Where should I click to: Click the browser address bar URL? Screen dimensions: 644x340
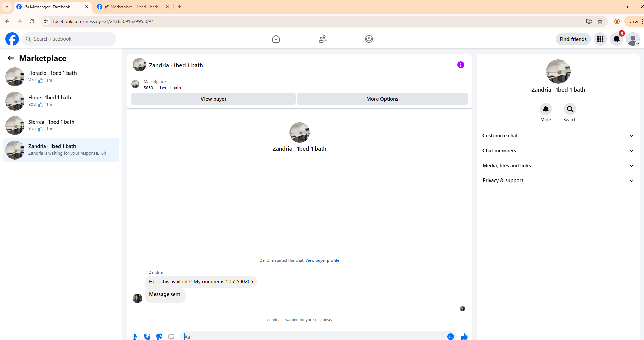pyautogui.click(x=103, y=21)
